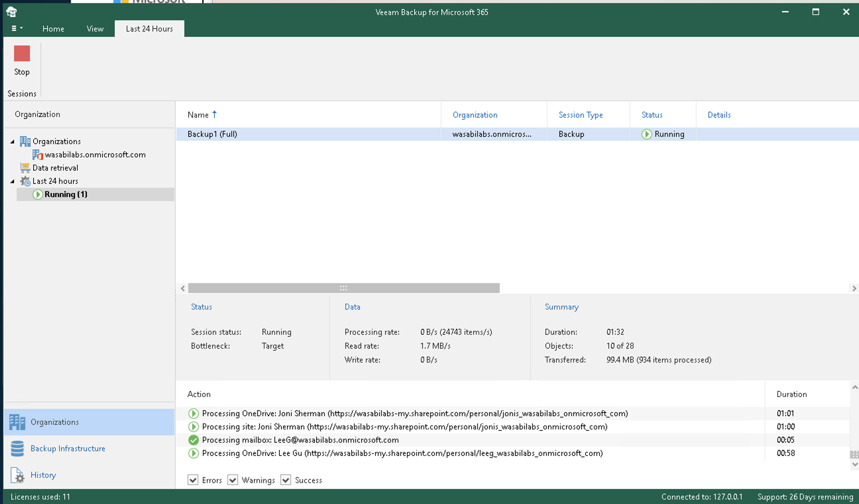Click Licenses used: 11 in status bar

(x=40, y=497)
